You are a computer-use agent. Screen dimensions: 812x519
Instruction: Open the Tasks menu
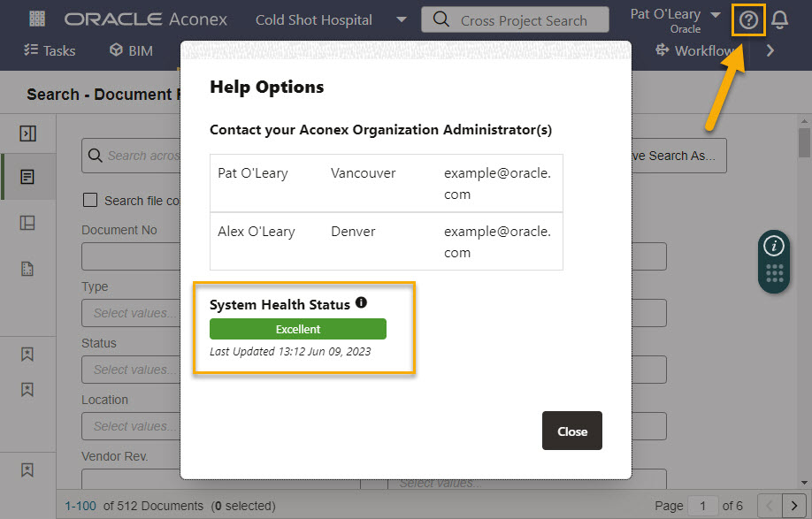point(50,50)
